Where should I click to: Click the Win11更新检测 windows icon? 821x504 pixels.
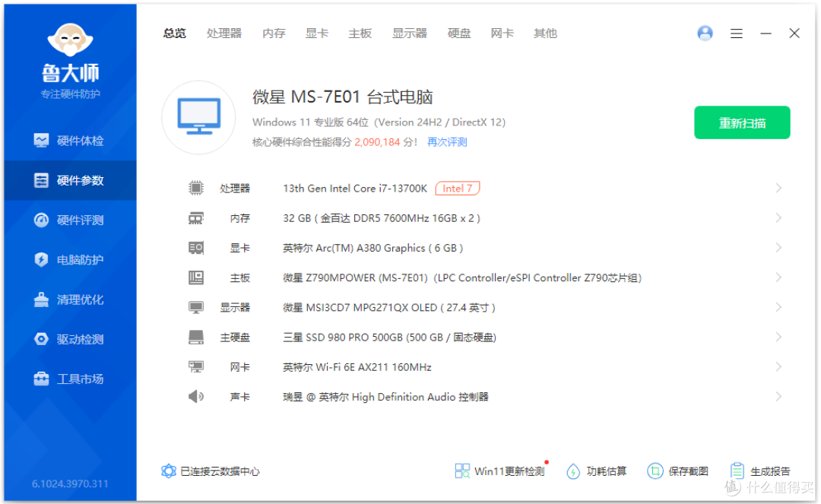[x=462, y=471]
